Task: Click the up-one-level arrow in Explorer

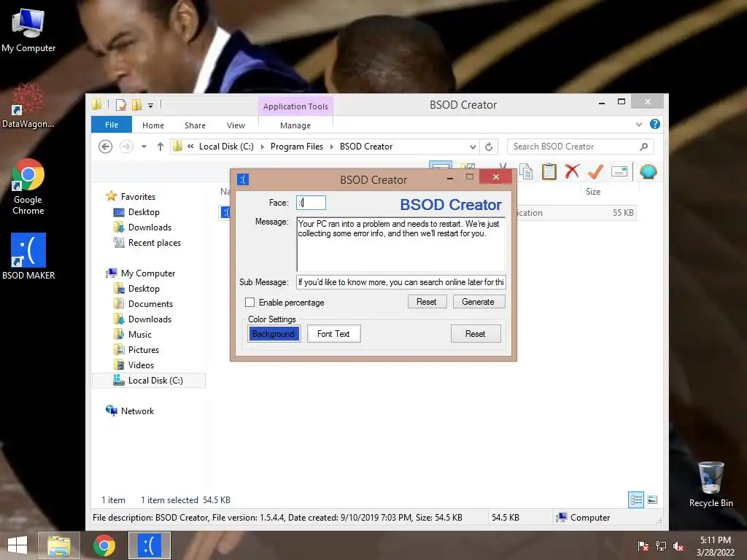Action: coord(160,147)
